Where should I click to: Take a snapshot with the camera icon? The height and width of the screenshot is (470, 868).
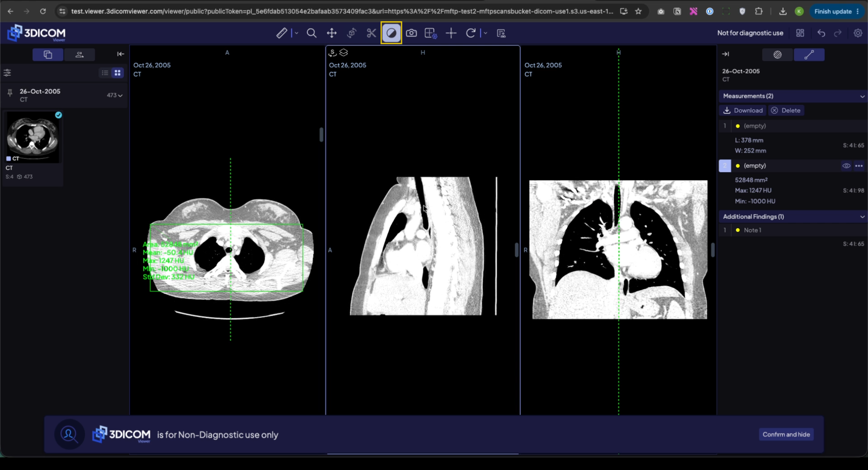click(411, 33)
